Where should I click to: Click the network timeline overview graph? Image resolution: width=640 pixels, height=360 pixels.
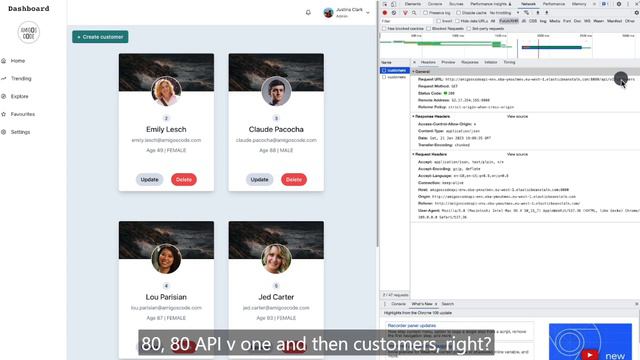509,46
